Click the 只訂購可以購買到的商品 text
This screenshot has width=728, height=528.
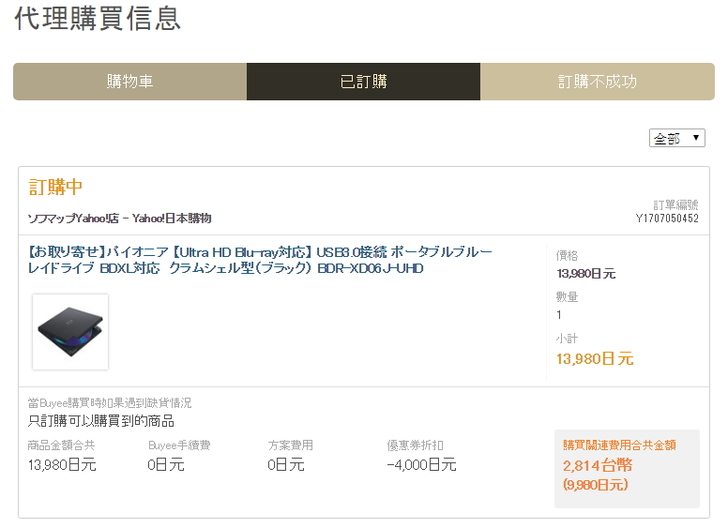pyautogui.click(x=101, y=421)
